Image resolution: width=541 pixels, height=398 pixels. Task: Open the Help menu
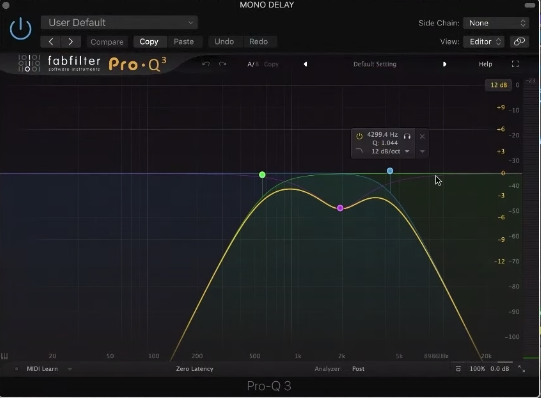485,64
